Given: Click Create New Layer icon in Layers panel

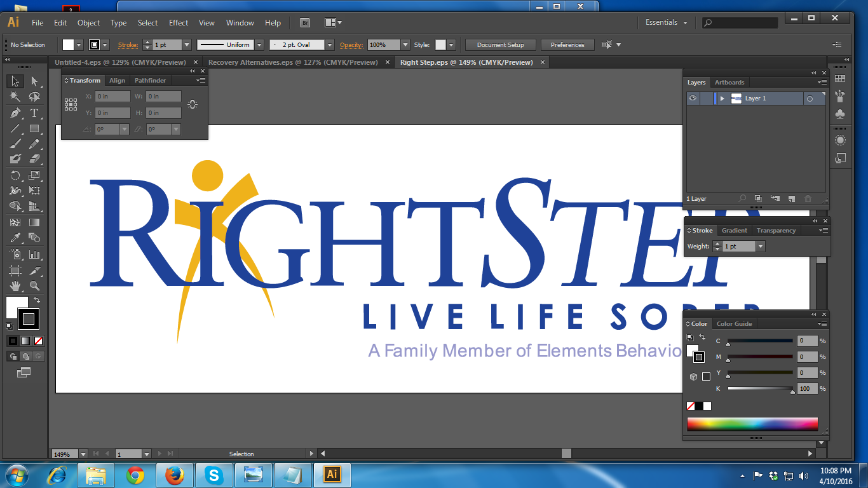Looking at the screenshot, I should point(792,199).
